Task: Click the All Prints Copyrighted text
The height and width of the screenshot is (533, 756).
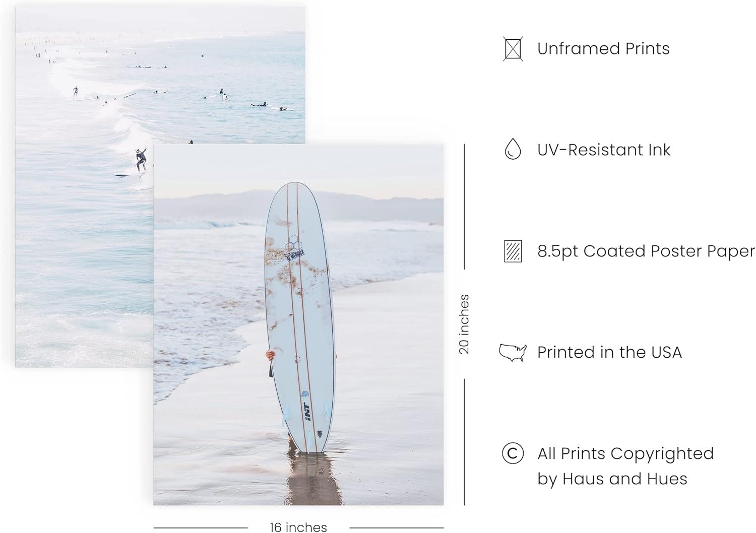Action: [625, 453]
